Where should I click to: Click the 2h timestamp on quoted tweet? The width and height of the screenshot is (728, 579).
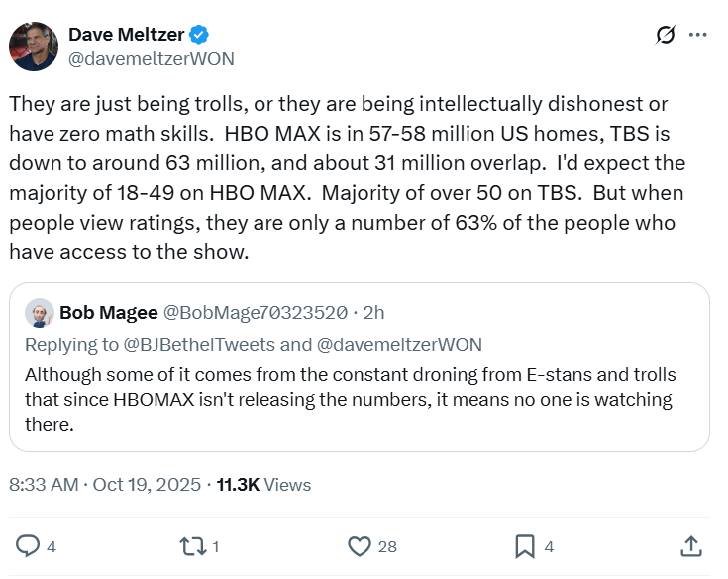tap(374, 312)
